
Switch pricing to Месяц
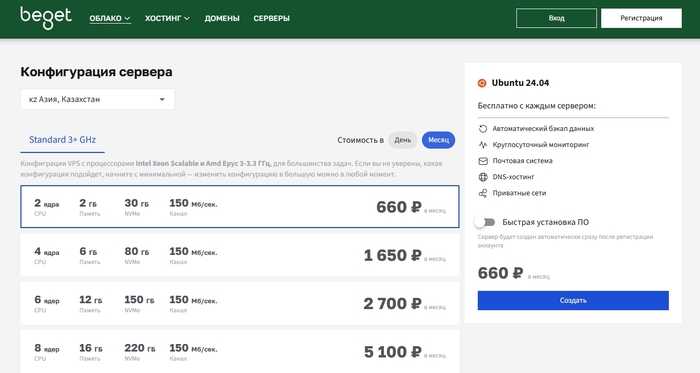(438, 140)
